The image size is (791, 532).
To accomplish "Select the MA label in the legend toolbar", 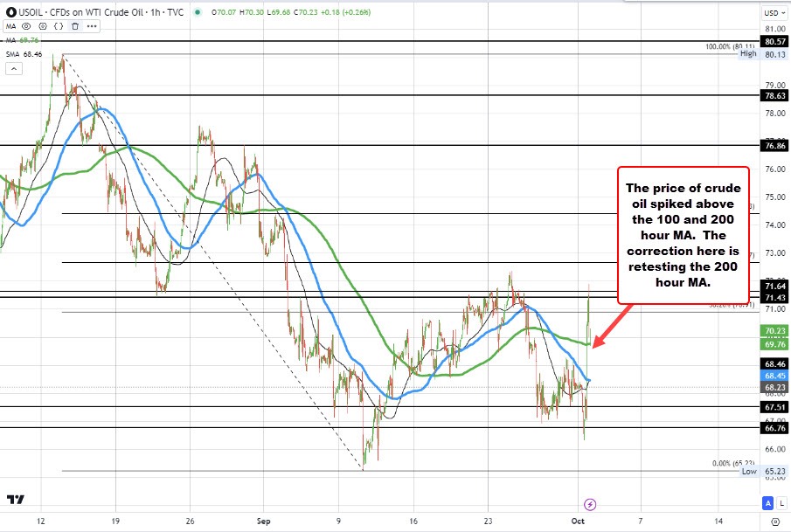I will pyautogui.click(x=10, y=26).
